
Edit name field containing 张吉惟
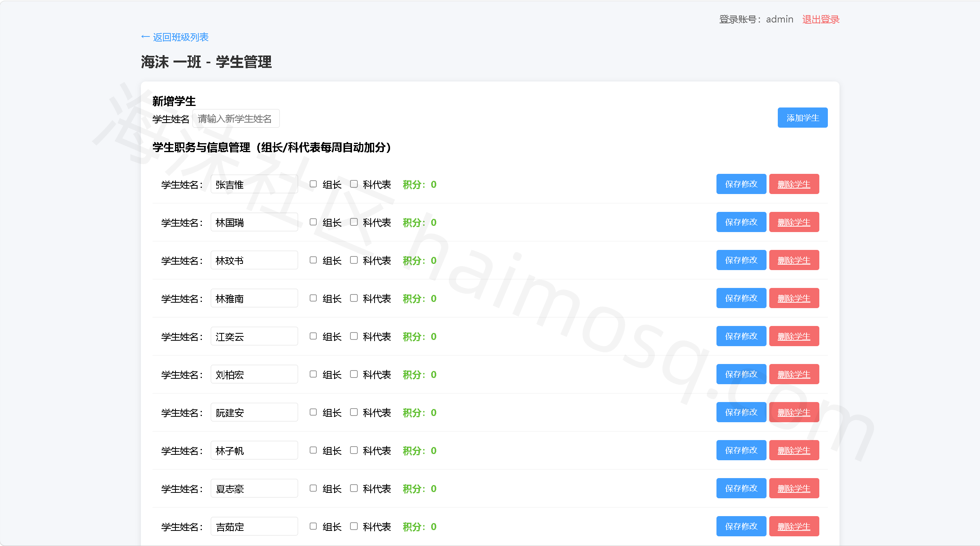pyautogui.click(x=254, y=184)
